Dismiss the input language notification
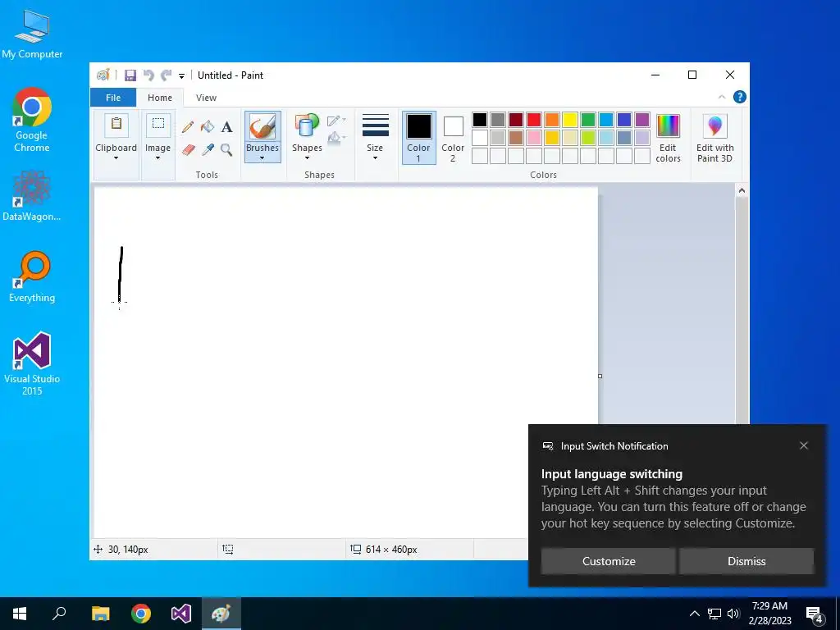840x630 pixels. click(746, 561)
